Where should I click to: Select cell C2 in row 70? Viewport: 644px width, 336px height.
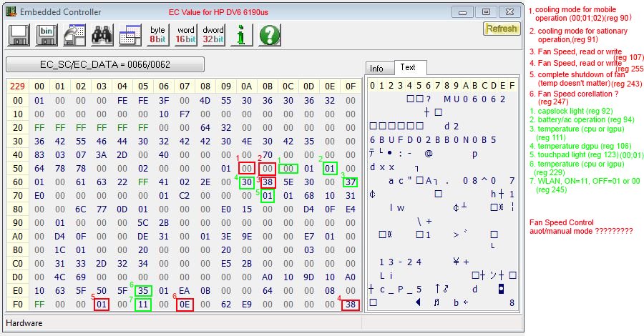tap(185, 196)
